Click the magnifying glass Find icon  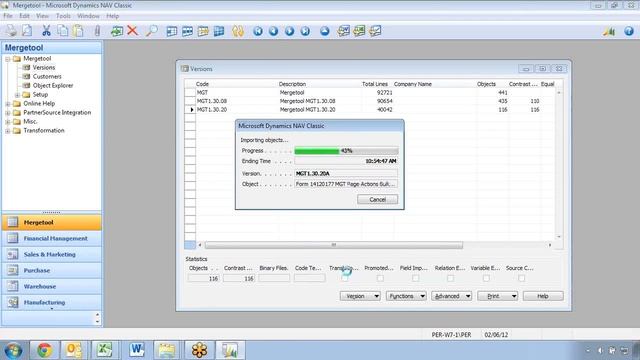click(151, 31)
